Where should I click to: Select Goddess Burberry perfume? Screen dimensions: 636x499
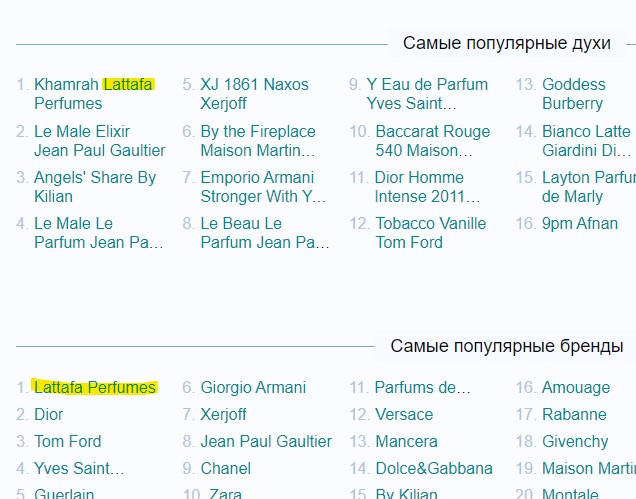pos(574,94)
